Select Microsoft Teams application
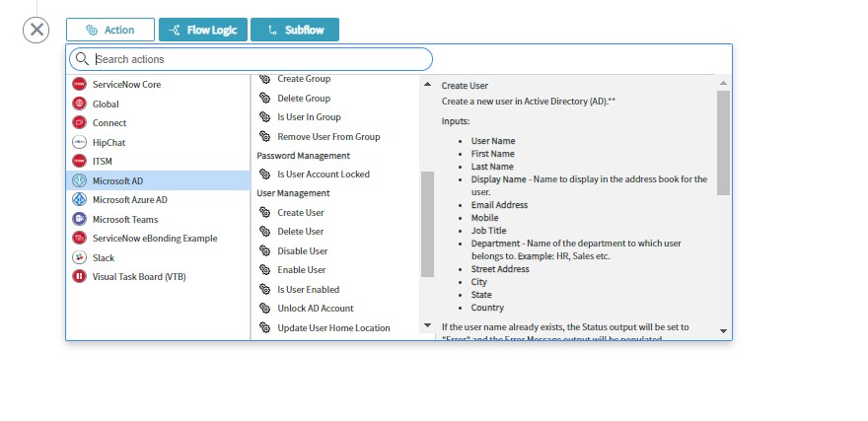 coord(159,219)
